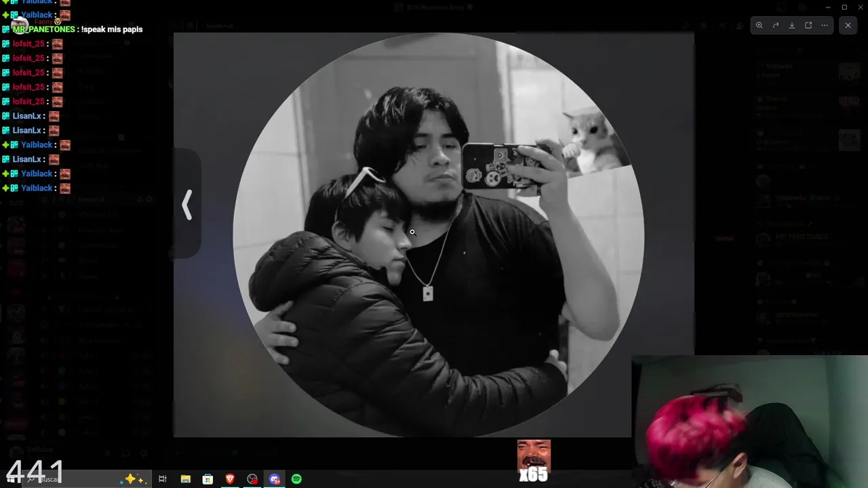This screenshot has width=868, height=488.
Task: Open the recording app icon beside Brave
Action: click(x=252, y=479)
